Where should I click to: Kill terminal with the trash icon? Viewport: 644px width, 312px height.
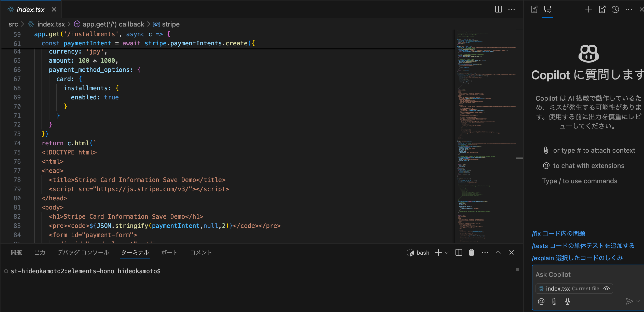(x=472, y=252)
